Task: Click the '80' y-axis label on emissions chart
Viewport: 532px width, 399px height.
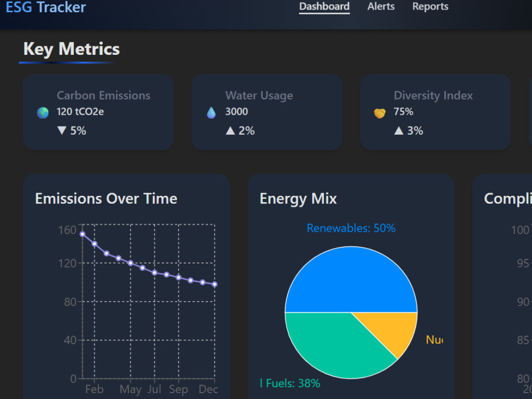Action: pyautogui.click(x=70, y=302)
